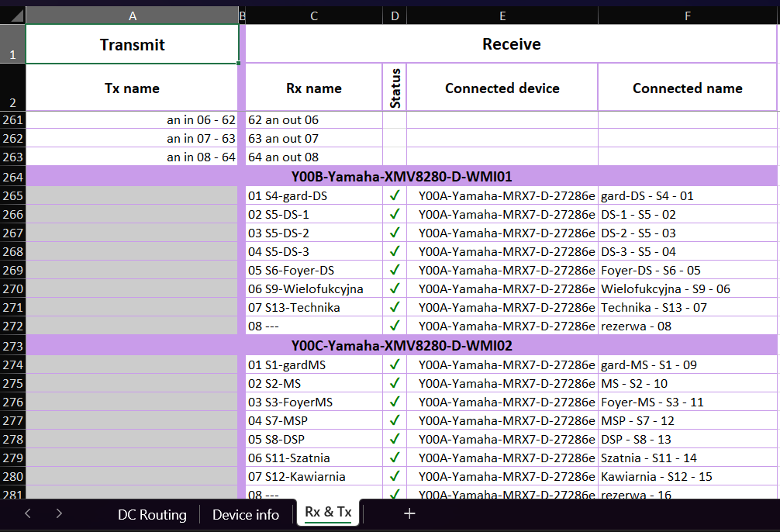Click cell '62 an out 06'
Viewport: 780px width, 532px height.
(x=314, y=120)
